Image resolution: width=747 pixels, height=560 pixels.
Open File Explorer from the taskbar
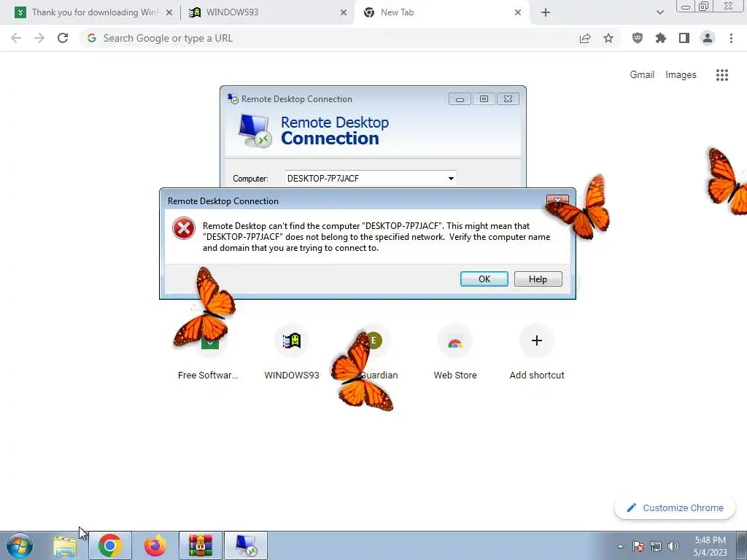tap(65, 545)
